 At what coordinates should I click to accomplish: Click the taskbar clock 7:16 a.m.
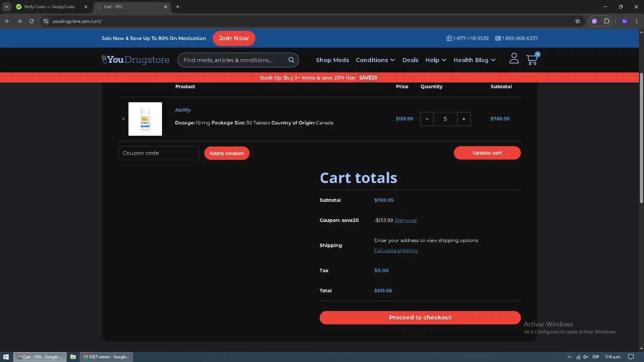pyautogui.click(x=613, y=357)
